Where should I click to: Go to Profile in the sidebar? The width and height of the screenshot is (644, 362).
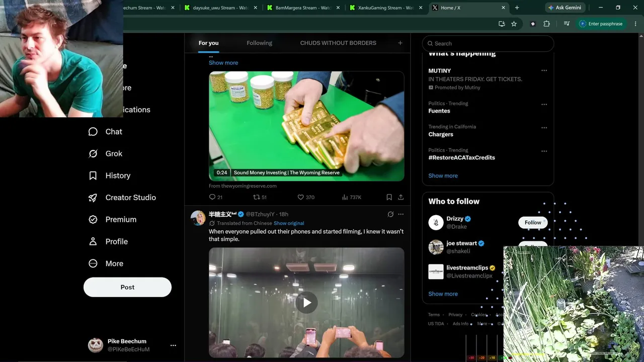pos(108,242)
